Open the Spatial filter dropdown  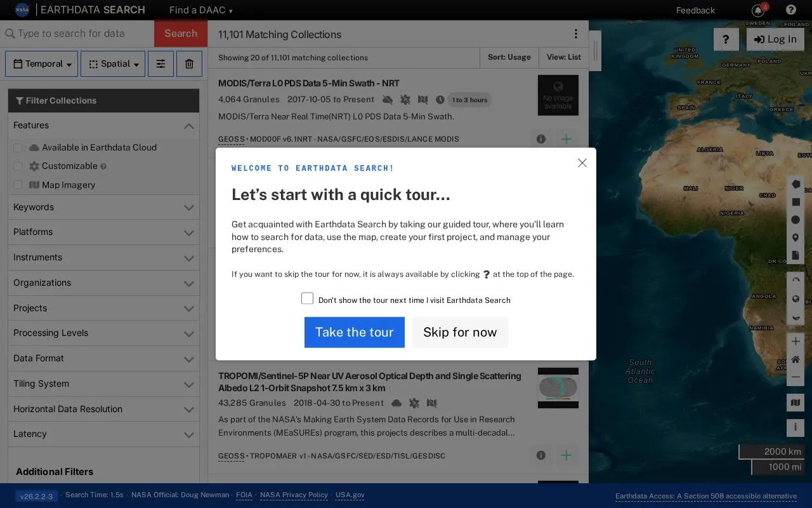click(113, 64)
